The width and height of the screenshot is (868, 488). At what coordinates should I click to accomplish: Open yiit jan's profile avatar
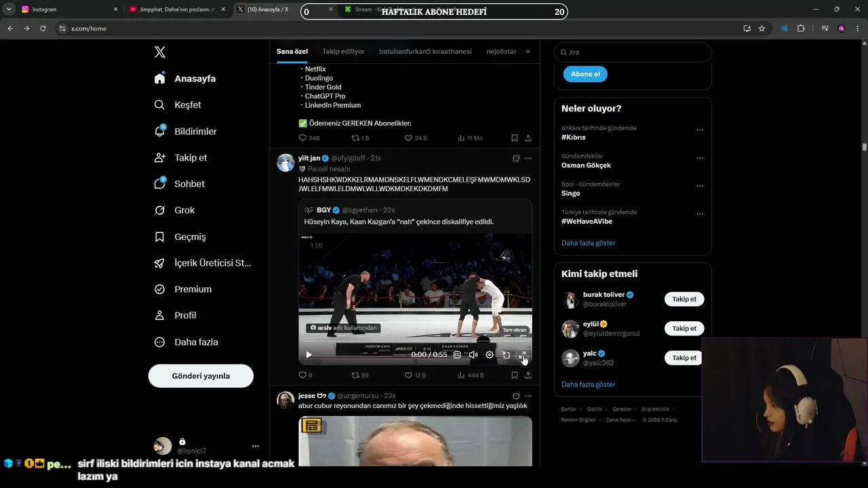(x=285, y=163)
